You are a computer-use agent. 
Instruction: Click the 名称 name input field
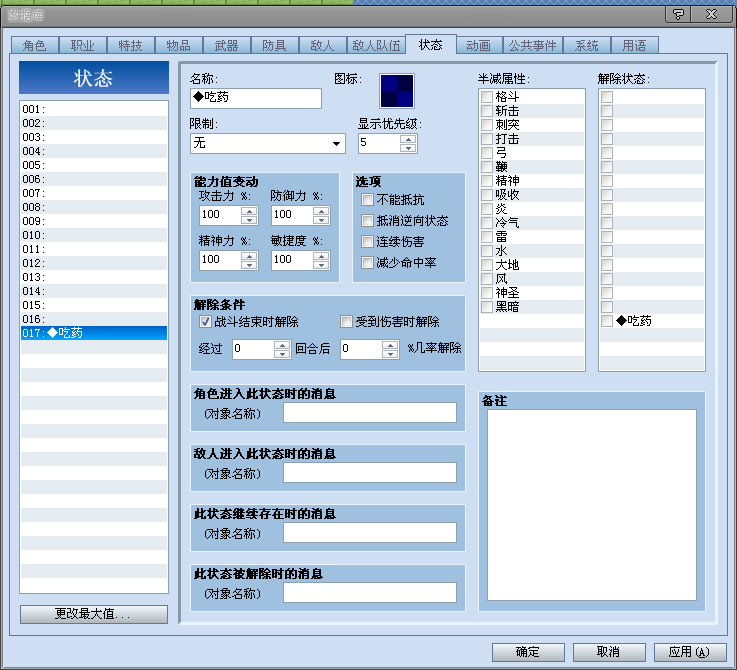tap(256, 98)
